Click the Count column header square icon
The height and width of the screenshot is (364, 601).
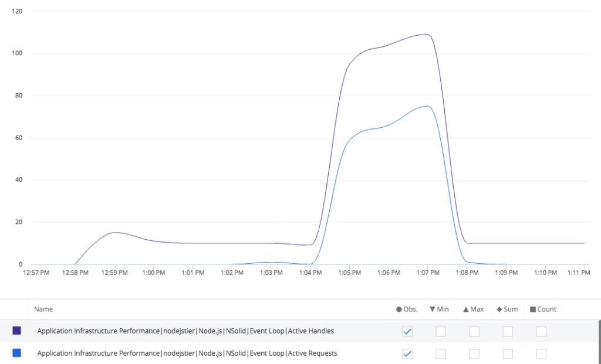point(533,309)
